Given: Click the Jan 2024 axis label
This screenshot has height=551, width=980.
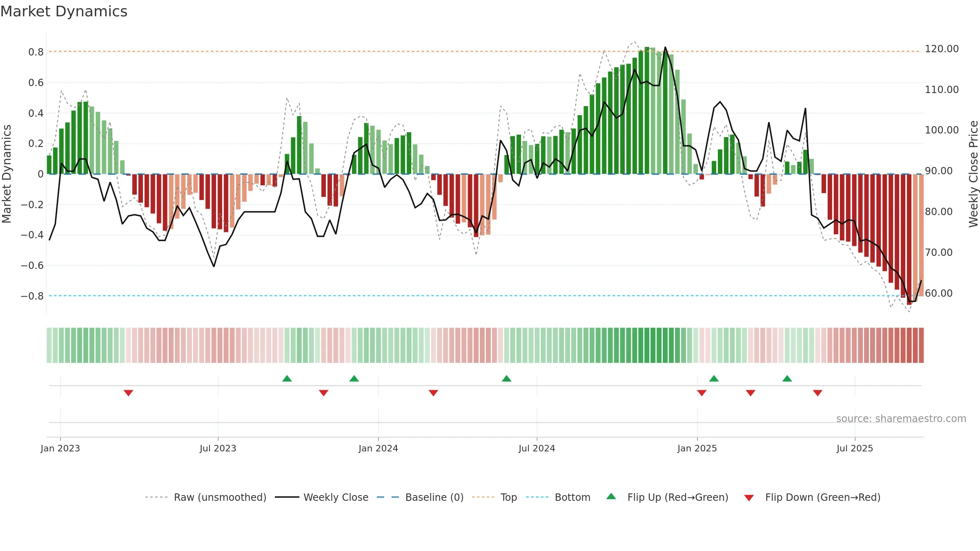Looking at the screenshot, I should coord(379,448).
